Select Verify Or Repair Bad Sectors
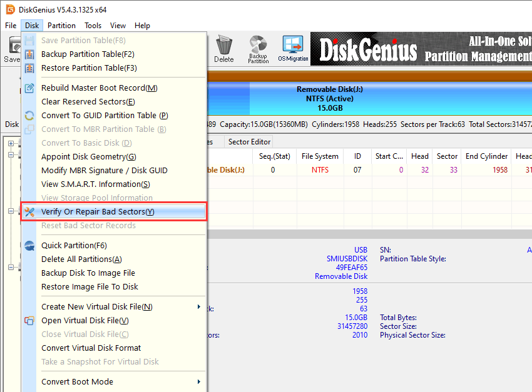This screenshot has height=392, width=532. (x=98, y=212)
